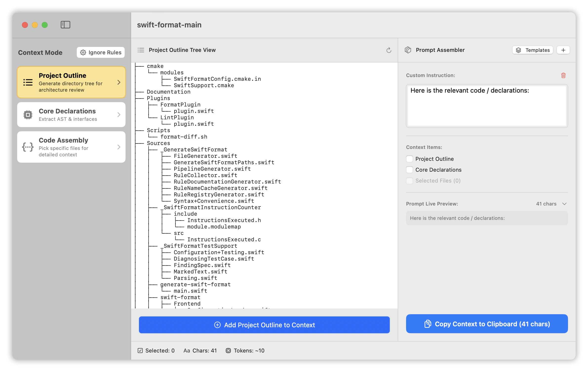588x372 pixels.
Task: Select the Core Declarations mode
Action: coord(71,115)
